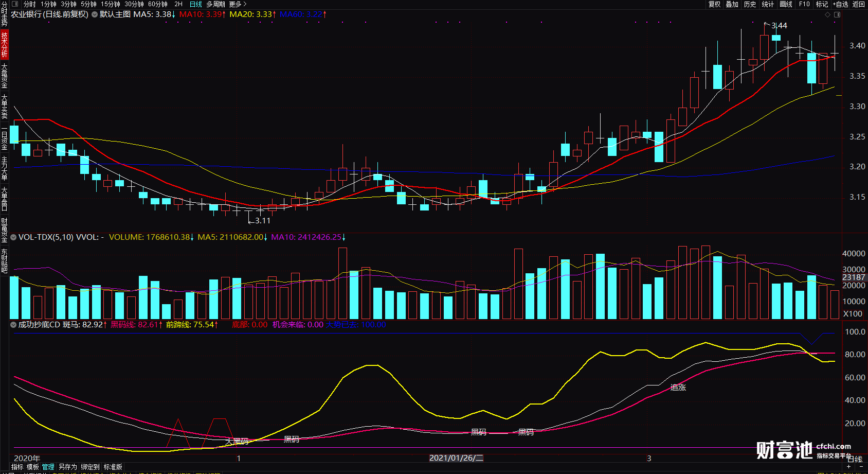Click the 另存为 save-as option
The height and width of the screenshot is (474, 868).
[x=67, y=467]
